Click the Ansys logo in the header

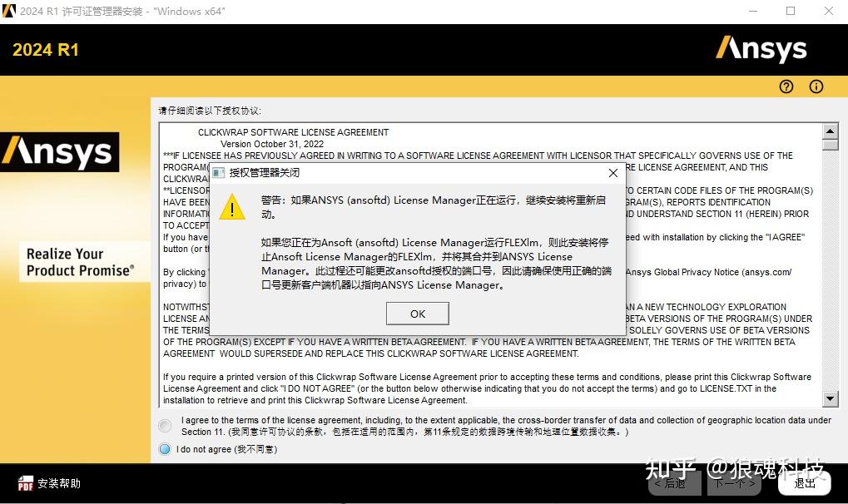[760, 49]
